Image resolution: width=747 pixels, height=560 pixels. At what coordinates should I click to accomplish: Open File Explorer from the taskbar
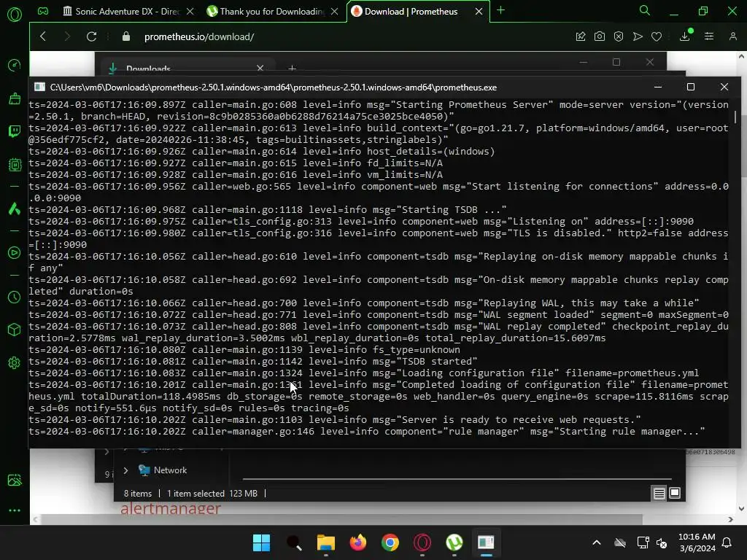[326, 542]
